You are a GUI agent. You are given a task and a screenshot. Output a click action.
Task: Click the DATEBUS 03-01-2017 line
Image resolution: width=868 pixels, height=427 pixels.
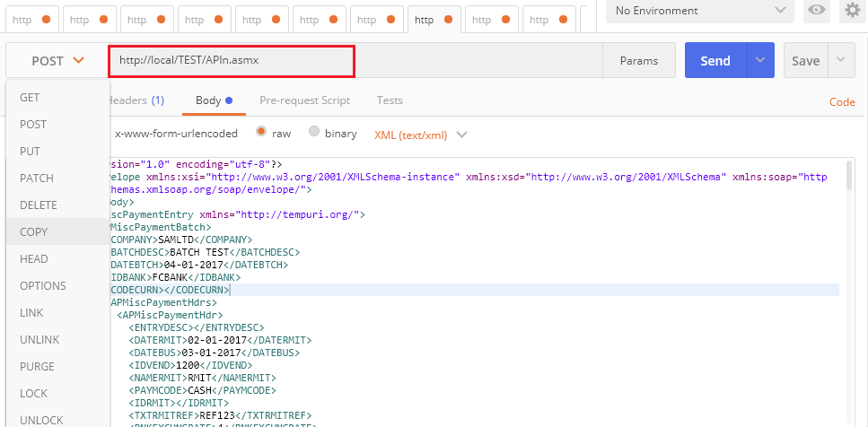[215, 353]
